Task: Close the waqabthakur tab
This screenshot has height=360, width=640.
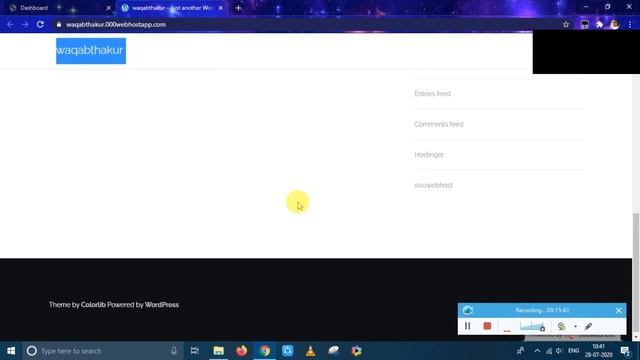Action: (220, 8)
